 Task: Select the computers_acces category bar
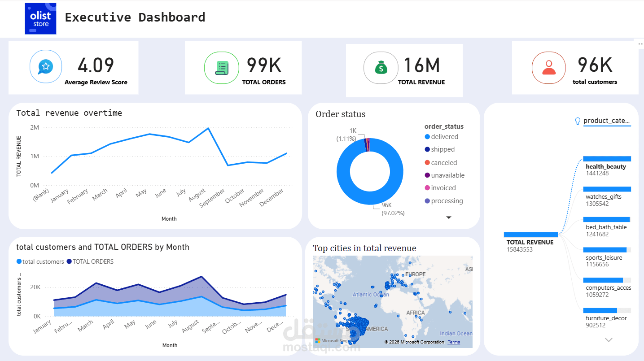click(x=607, y=280)
